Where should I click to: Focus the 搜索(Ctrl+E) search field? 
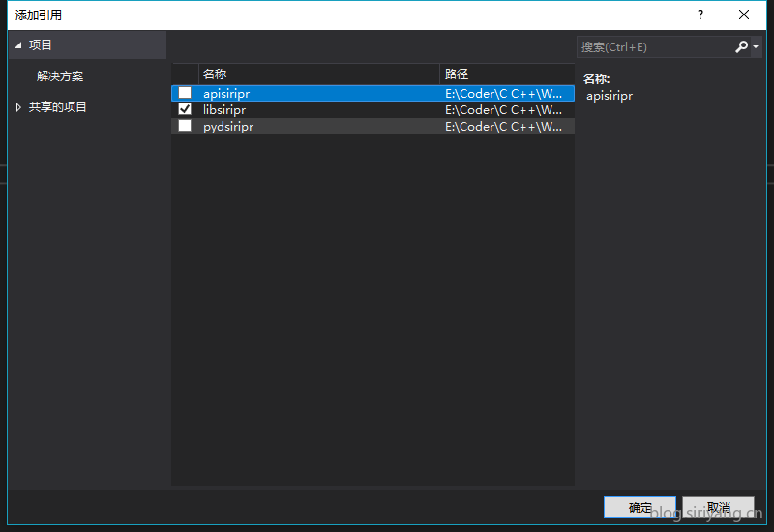tap(654, 46)
